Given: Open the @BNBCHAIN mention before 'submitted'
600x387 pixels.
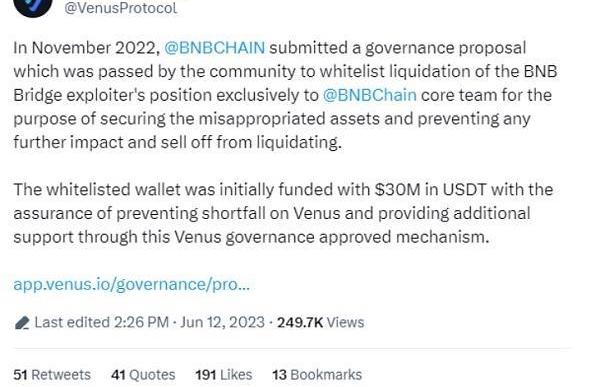Looking at the screenshot, I should pos(214,48).
